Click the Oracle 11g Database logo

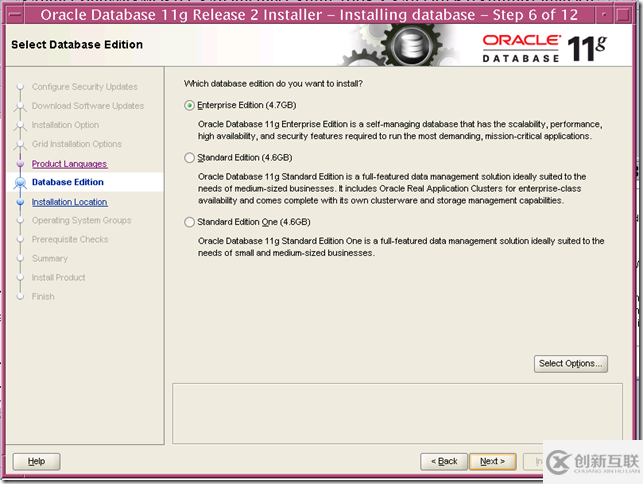coord(544,48)
